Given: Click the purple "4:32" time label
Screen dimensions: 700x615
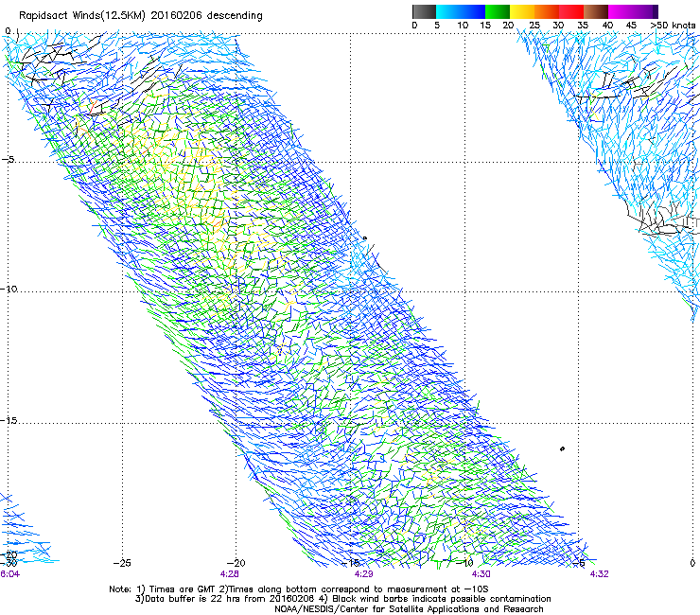Looking at the screenshot, I should pos(599,574).
